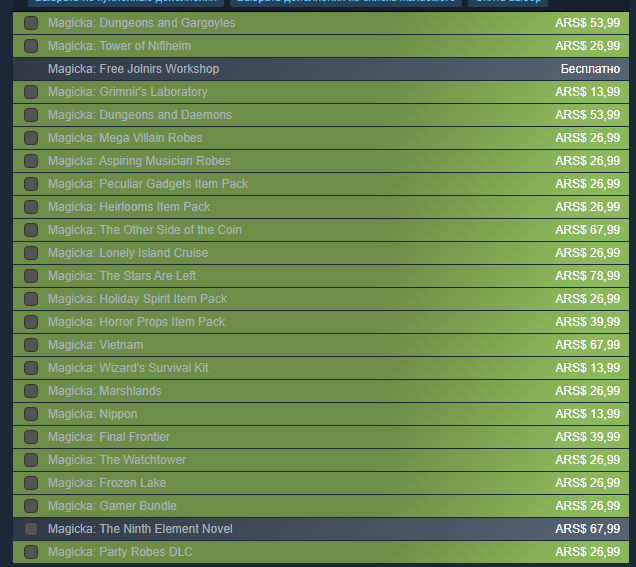Click the Magicka: Grimnir's Laboratory title
Image resolution: width=636 pixels, height=567 pixels.
pos(127,92)
